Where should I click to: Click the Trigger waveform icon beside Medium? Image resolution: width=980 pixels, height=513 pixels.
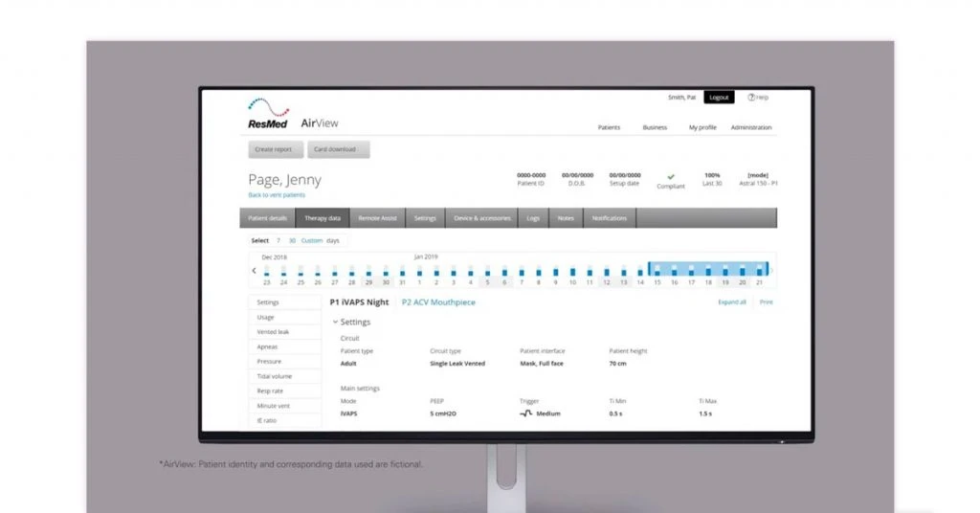[x=525, y=413]
